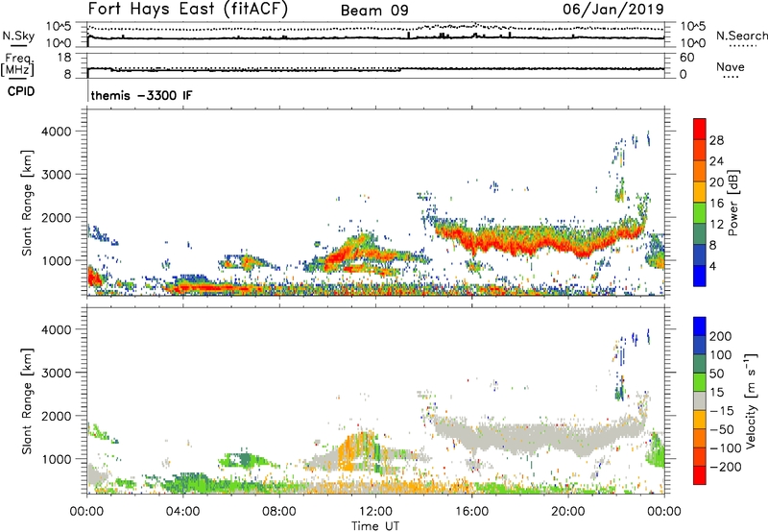
Task: Click the "-15" velocity colorbar label
Action: click(722, 410)
